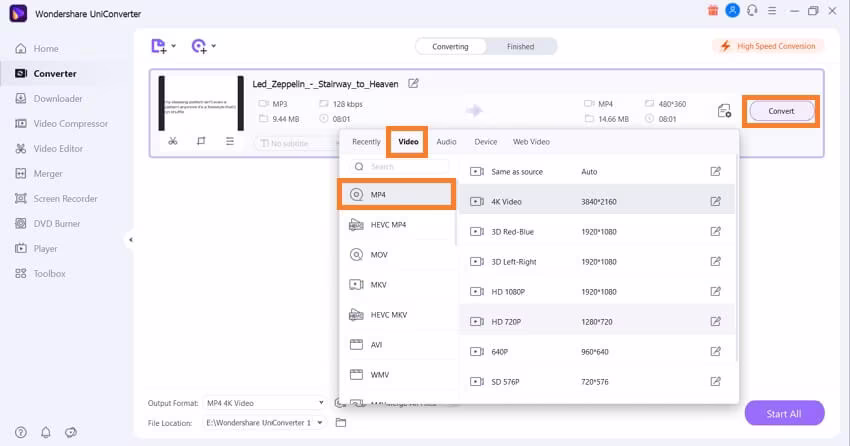Select 4K Video 3840*2160 preset
Image resolution: width=850 pixels, height=446 pixels.
coord(596,202)
